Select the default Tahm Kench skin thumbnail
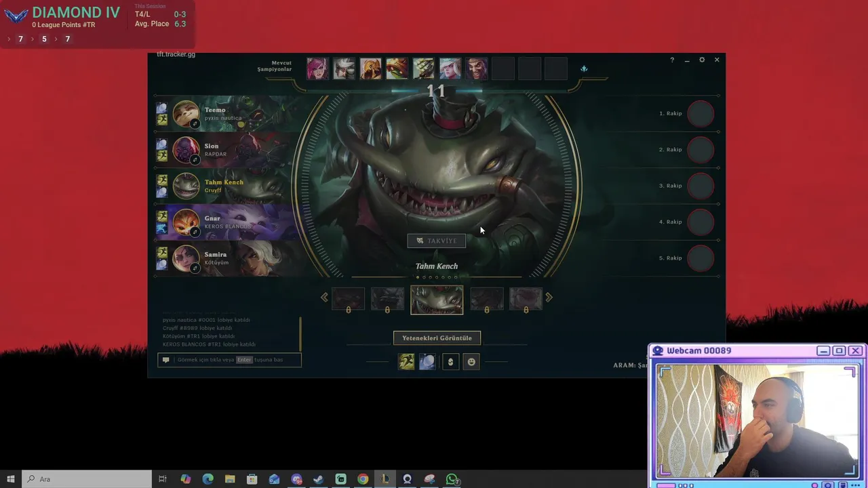This screenshot has height=488, width=868. (437, 300)
